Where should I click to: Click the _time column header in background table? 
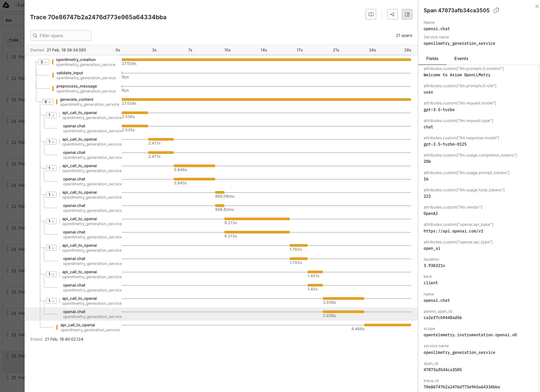(13, 40)
